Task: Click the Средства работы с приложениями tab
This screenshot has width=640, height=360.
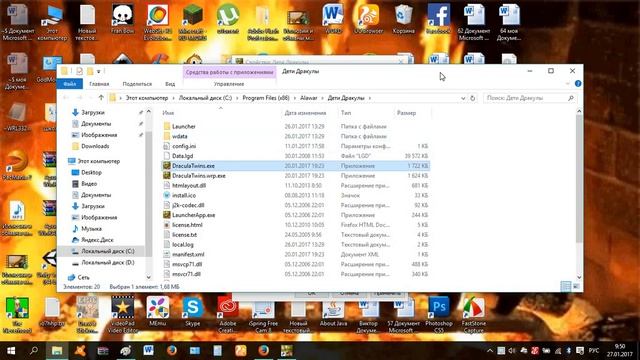Action: click(229, 72)
